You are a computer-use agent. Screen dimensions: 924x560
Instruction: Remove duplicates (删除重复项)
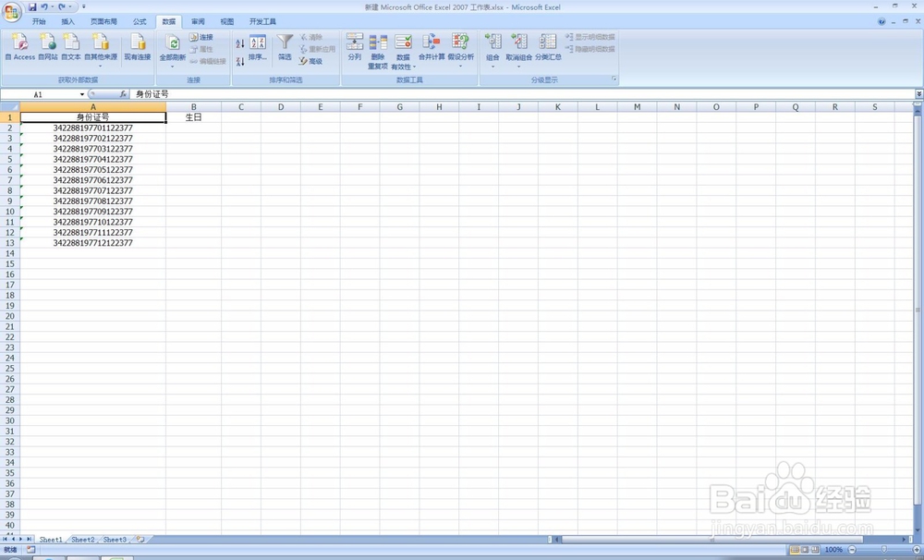point(378,51)
